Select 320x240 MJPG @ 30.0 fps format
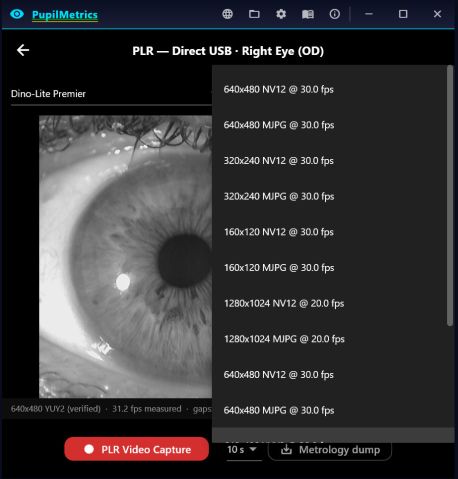 (333, 196)
